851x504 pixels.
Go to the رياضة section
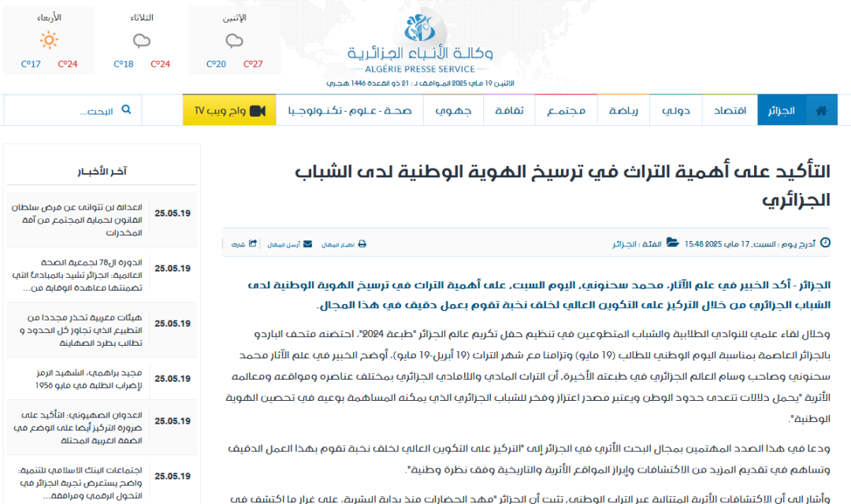coord(623,110)
